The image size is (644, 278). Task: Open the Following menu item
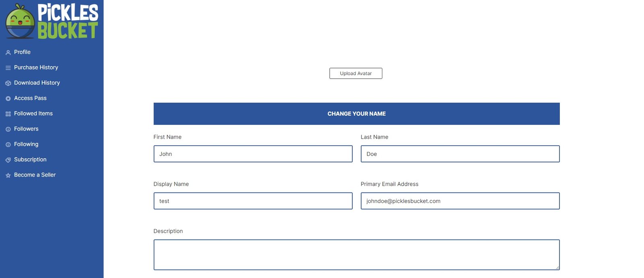[x=26, y=144]
